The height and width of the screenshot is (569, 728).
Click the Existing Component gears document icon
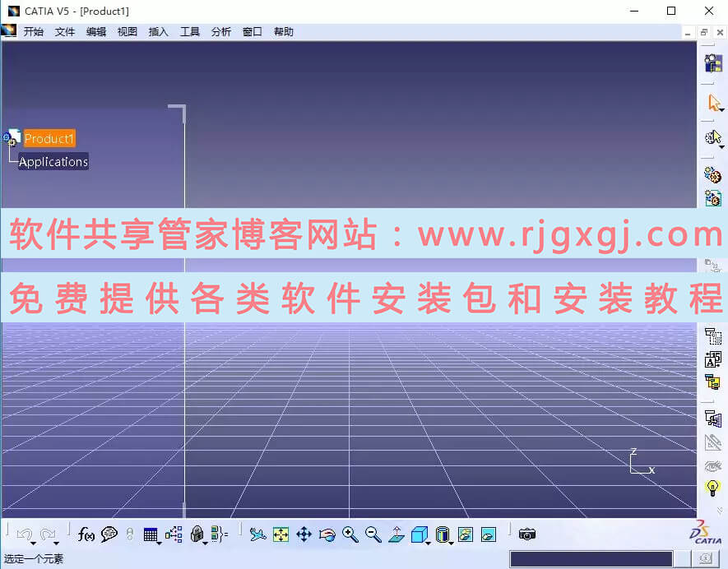(712, 198)
